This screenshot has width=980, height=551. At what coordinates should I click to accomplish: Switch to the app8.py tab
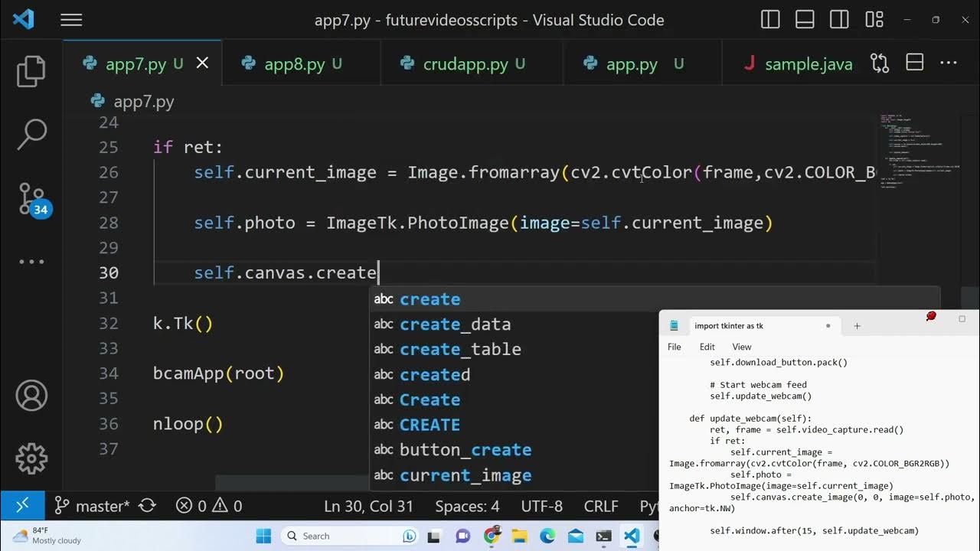(294, 64)
